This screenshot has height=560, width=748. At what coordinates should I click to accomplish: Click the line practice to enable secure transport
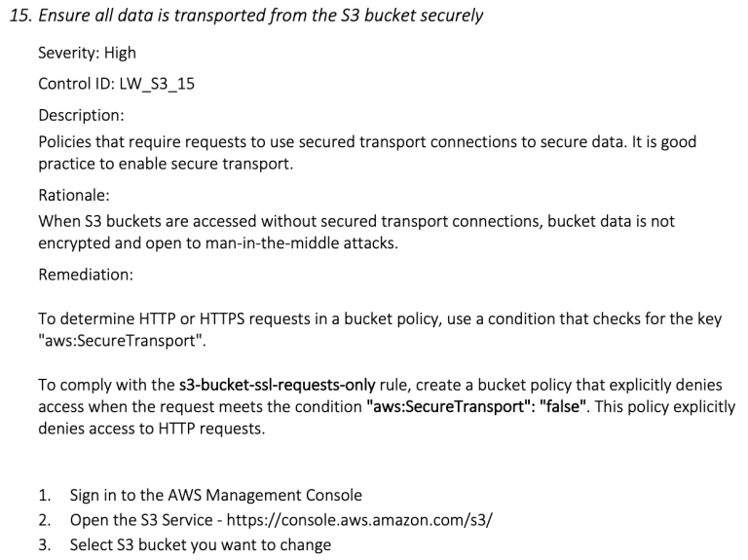[166, 164]
